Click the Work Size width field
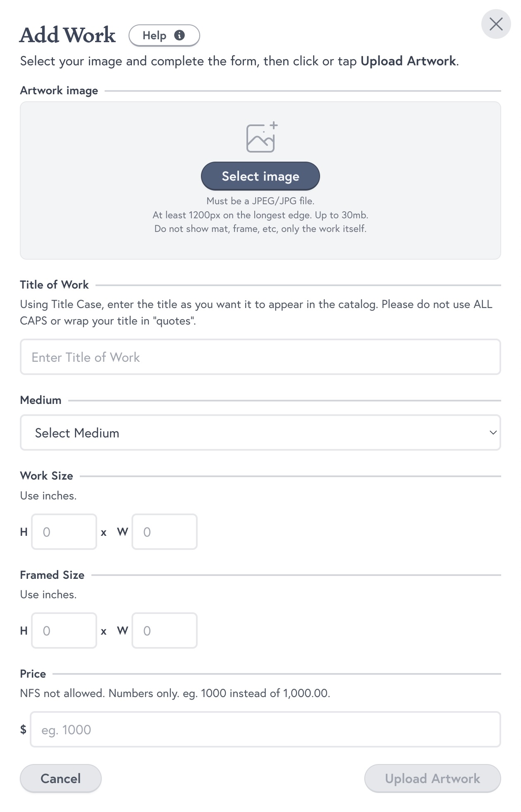The width and height of the screenshot is (521, 812). [x=165, y=532]
